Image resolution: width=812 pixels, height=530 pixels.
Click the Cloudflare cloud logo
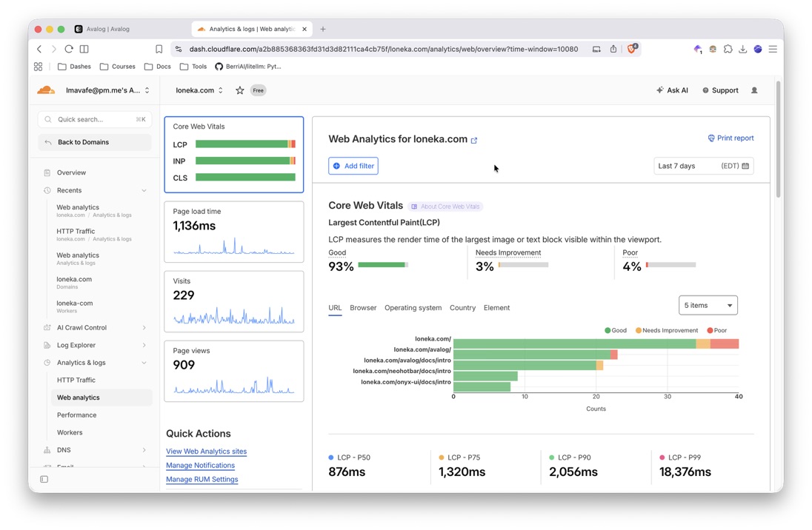coord(46,90)
